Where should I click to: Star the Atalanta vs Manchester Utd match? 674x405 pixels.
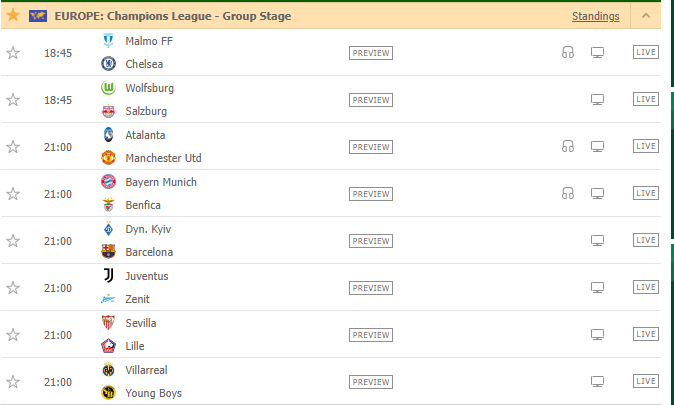pyautogui.click(x=13, y=147)
